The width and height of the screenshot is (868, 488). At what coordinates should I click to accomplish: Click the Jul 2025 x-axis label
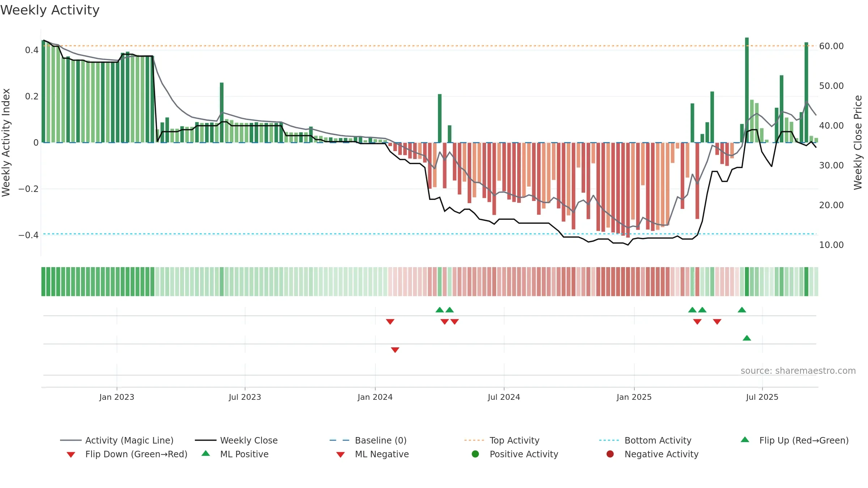point(762,397)
